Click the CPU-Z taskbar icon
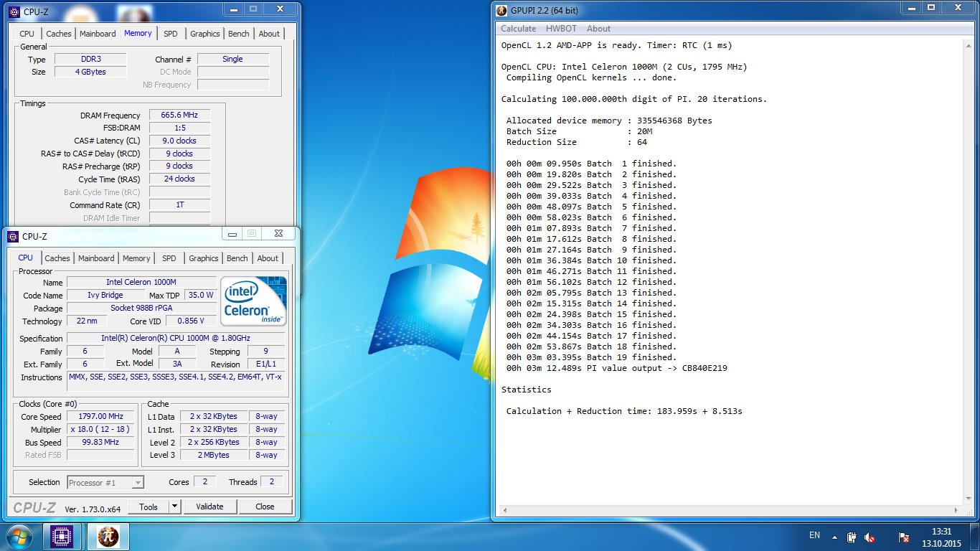 [x=62, y=537]
